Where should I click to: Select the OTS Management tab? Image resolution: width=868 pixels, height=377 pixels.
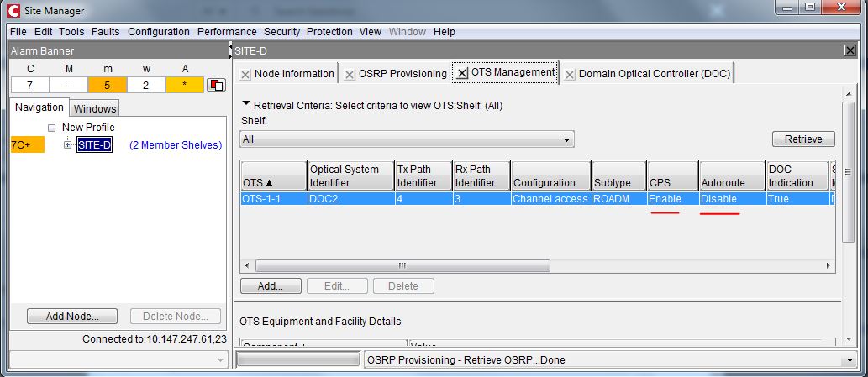point(513,72)
